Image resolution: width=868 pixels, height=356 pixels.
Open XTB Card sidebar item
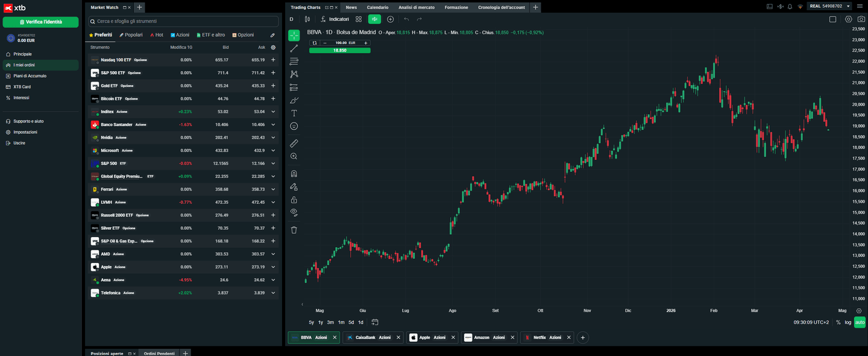pyautogui.click(x=40, y=87)
